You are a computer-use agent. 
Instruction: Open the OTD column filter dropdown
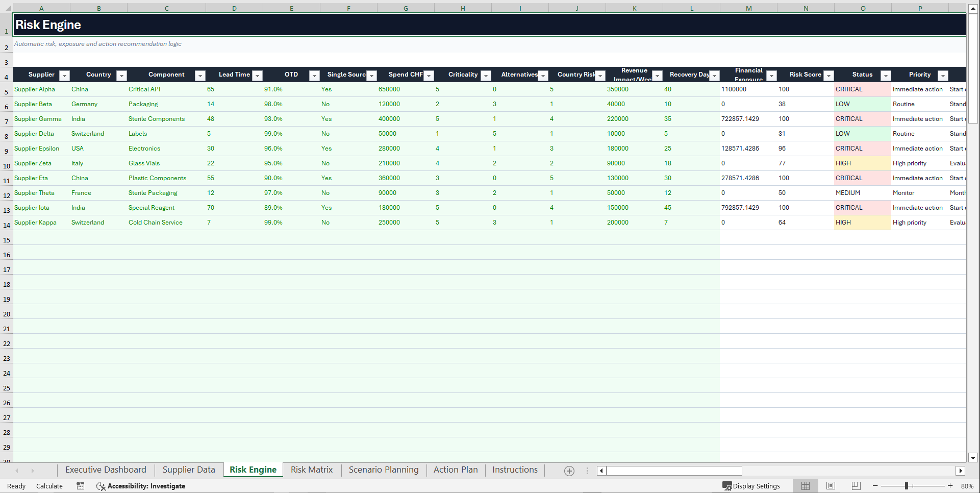coord(315,76)
